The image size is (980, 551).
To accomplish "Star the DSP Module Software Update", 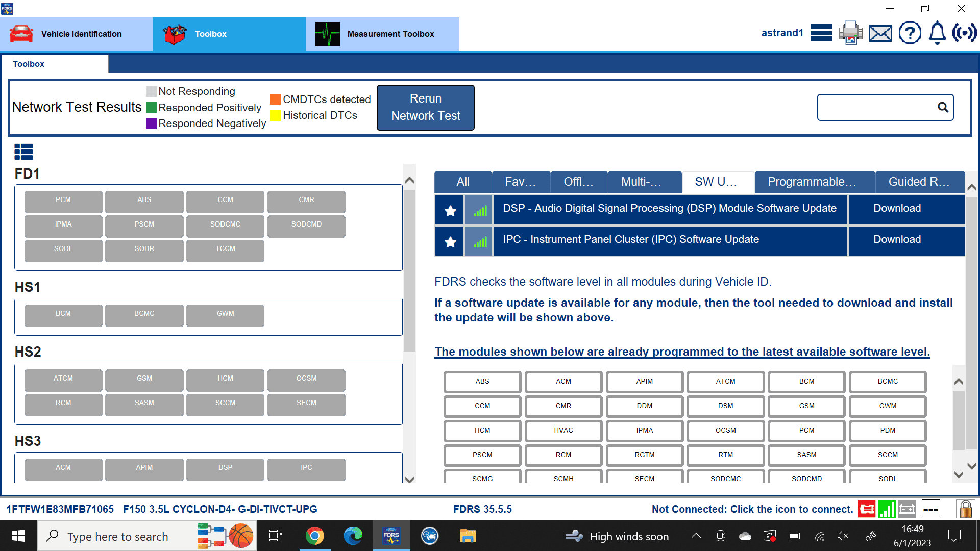I will [449, 210].
